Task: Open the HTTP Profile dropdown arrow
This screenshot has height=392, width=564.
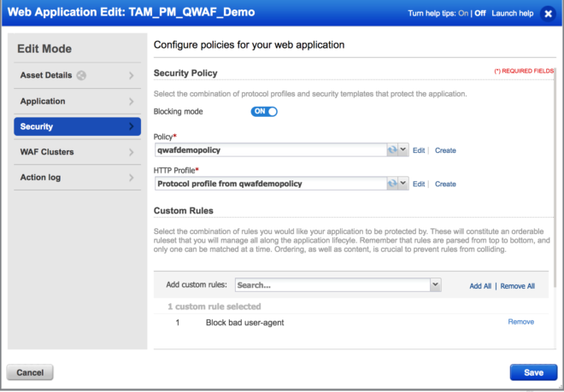Action: click(x=403, y=184)
